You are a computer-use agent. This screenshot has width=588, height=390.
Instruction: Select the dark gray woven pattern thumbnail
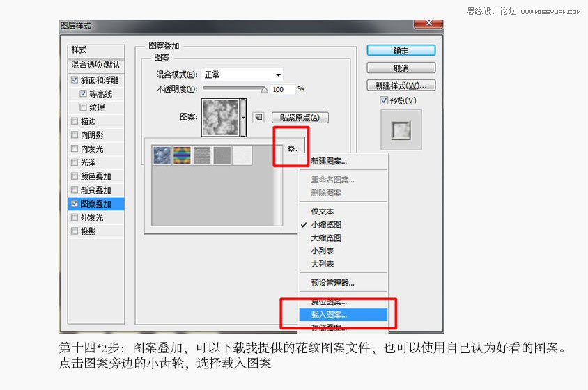tap(202, 155)
